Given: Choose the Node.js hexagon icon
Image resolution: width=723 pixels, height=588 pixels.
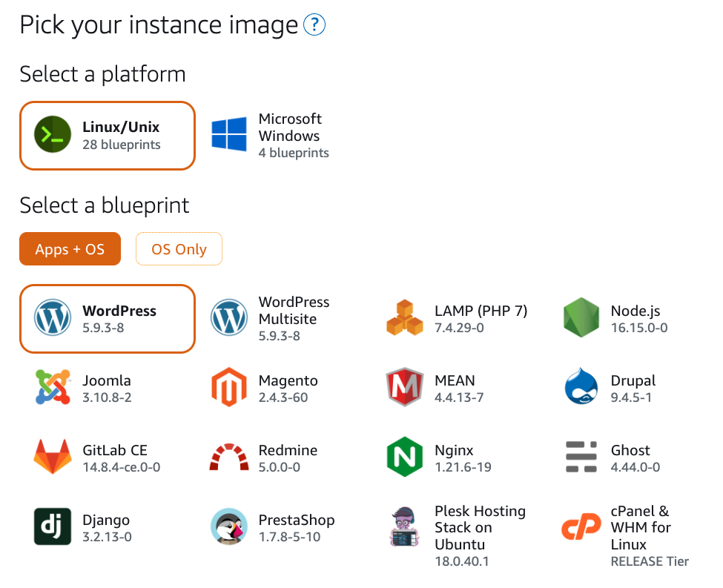Looking at the screenshot, I should pos(581,318).
